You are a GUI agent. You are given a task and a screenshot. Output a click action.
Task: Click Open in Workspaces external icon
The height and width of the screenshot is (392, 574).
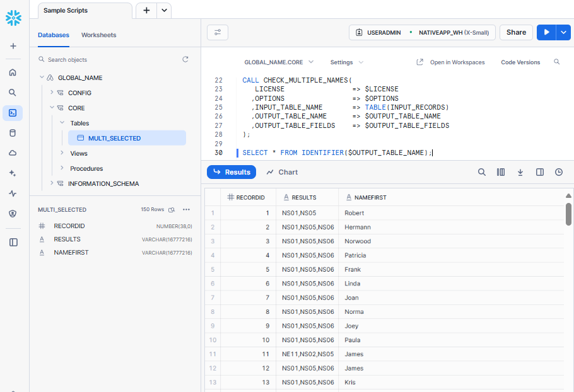(x=420, y=62)
